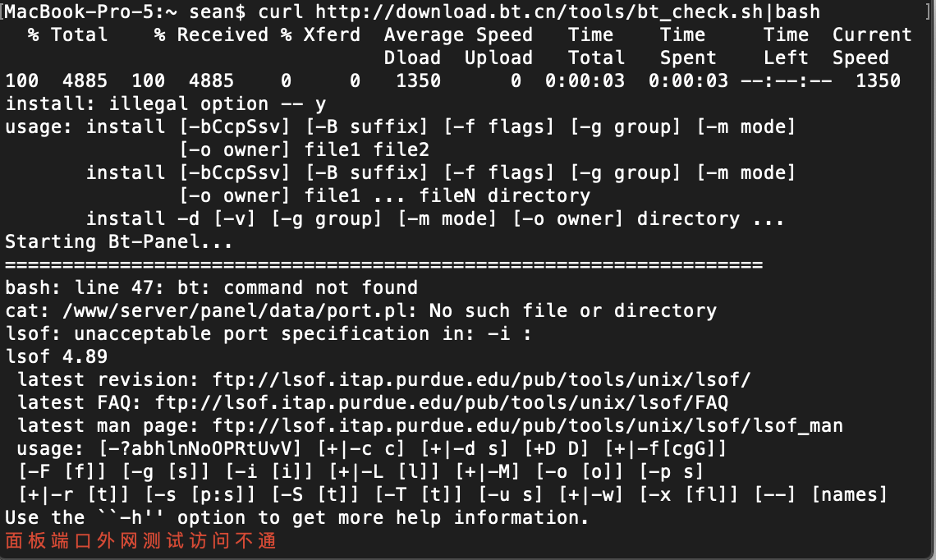Screen dimensions: 936x560
Task: Click the equals-sign separator line
Action: [x=383, y=264]
